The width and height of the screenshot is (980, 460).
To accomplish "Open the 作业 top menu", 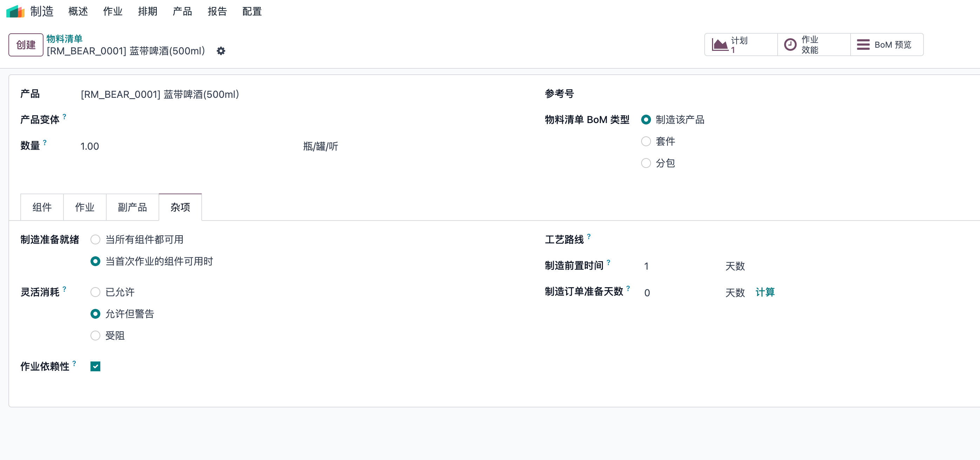I will [x=113, y=12].
